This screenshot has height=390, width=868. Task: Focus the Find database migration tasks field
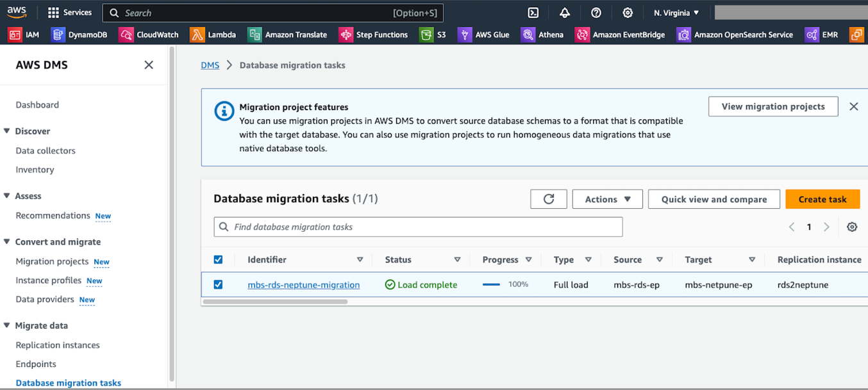(x=418, y=227)
